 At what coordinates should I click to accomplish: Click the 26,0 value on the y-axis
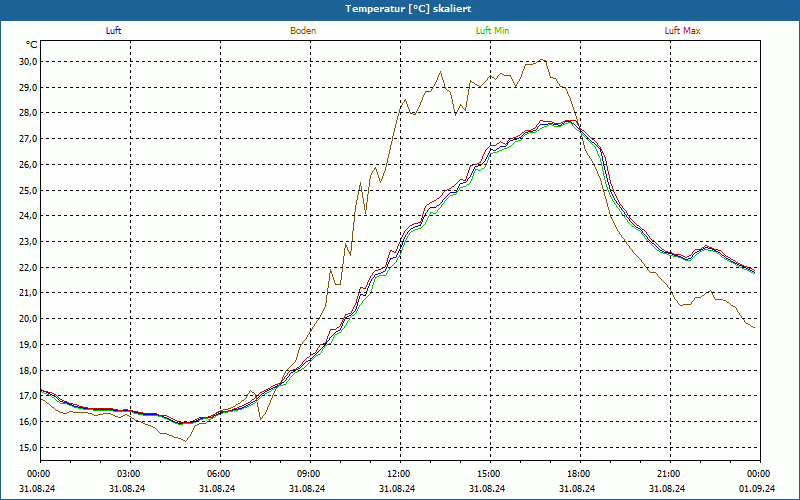(29, 165)
